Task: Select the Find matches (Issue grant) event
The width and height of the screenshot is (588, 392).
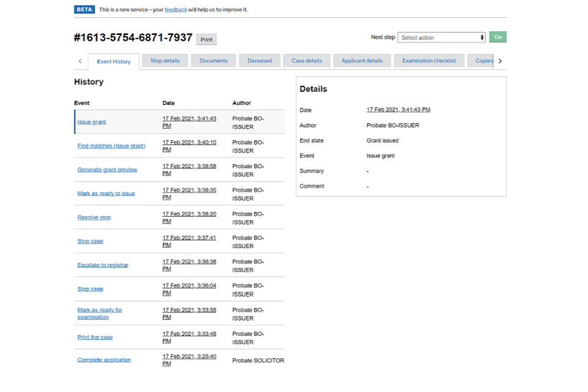Action: click(x=111, y=146)
